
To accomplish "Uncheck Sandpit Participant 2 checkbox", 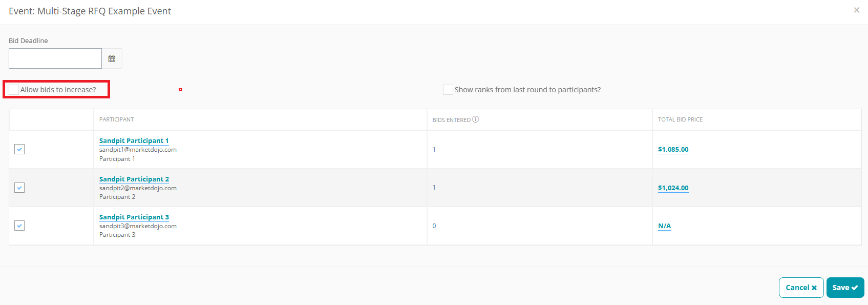I will tap(19, 188).
